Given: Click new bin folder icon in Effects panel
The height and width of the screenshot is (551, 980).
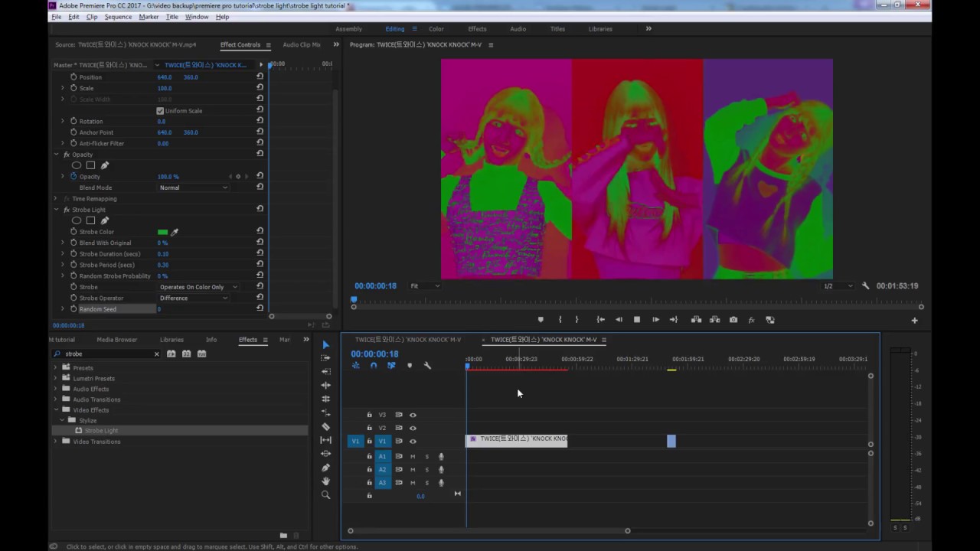Looking at the screenshot, I should pyautogui.click(x=283, y=535).
